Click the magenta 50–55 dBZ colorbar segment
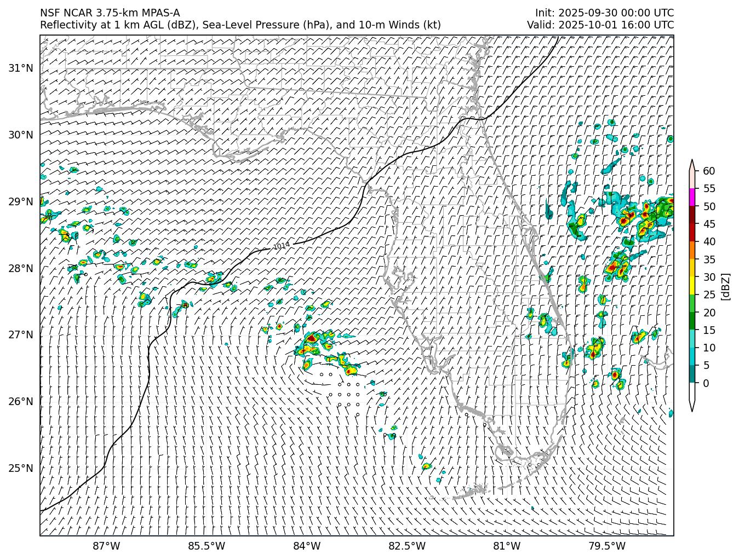This screenshot has height=560, width=739. click(692, 197)
